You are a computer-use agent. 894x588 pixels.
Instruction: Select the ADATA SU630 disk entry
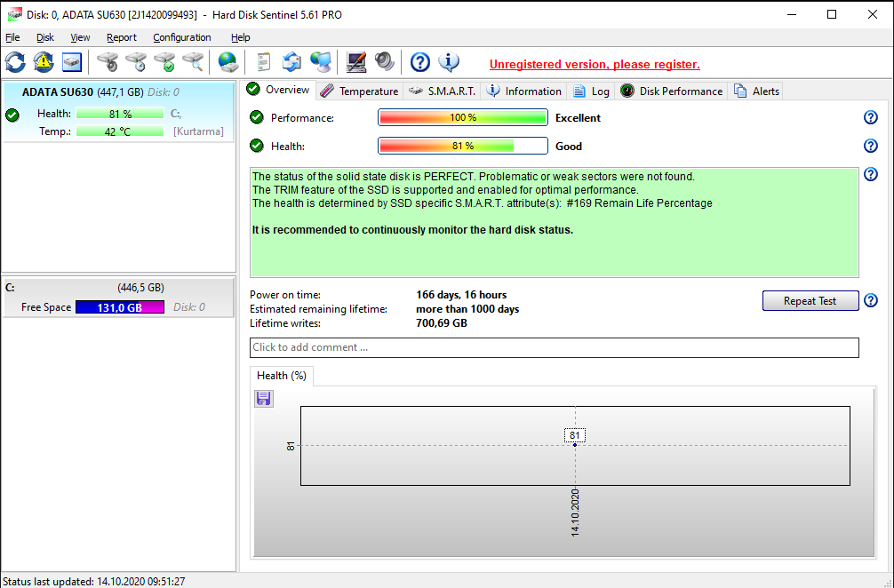[x=118, y=112]
